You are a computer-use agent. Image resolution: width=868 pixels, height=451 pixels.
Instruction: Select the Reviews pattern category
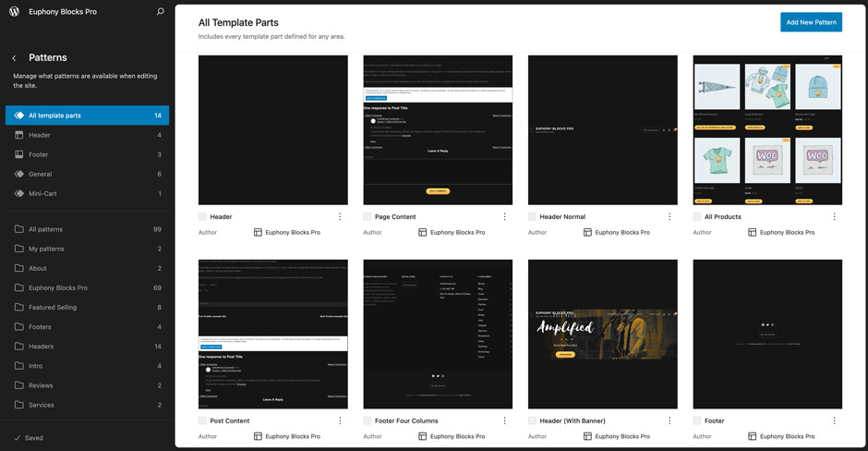[42, 385]
